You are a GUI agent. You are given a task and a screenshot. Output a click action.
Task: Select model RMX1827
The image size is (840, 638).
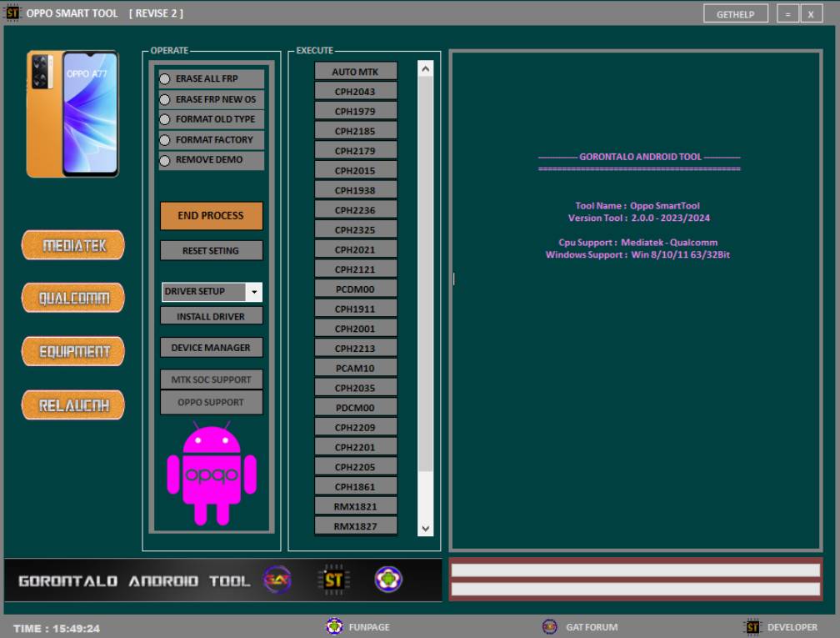356,526
